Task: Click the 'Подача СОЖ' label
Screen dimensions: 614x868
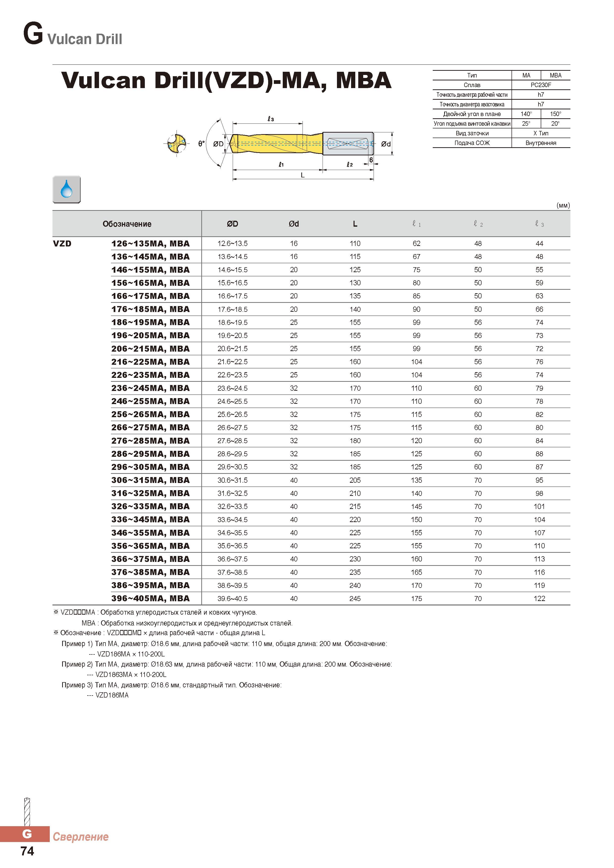Action: pos(472,143)
